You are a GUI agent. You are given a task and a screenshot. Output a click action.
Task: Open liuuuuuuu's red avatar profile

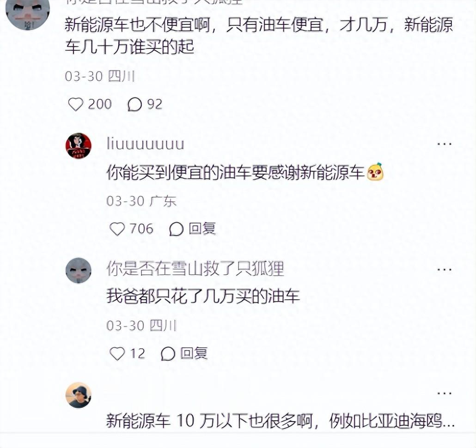pyautogui.click(x=79, y=146)
